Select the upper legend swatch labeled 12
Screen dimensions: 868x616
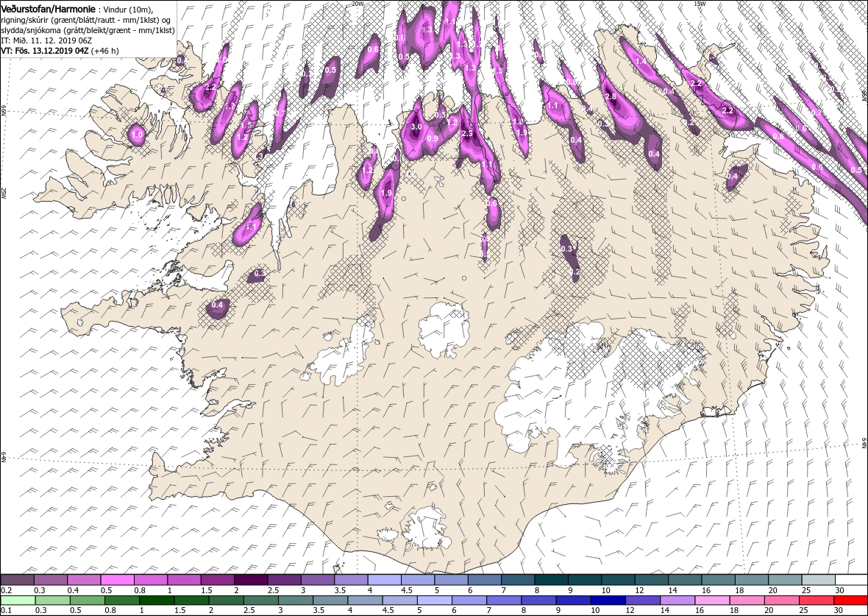[651, 580]
